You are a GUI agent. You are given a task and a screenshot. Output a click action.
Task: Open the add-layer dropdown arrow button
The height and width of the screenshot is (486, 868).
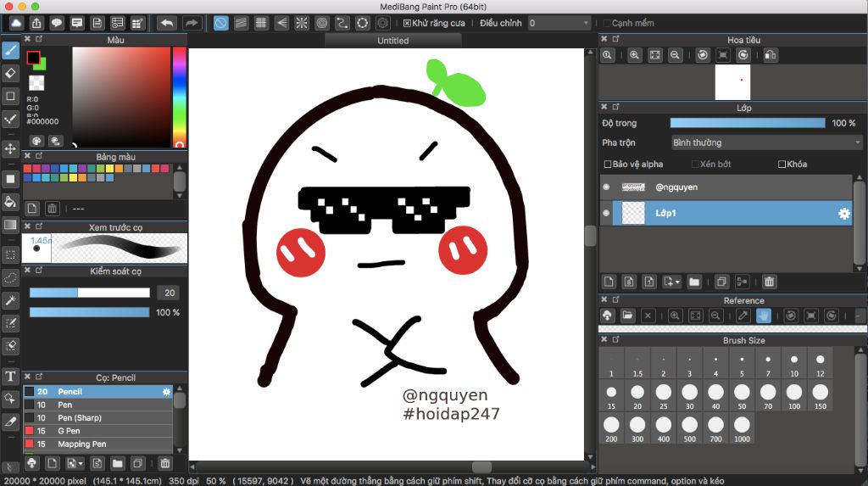(671, 282)
